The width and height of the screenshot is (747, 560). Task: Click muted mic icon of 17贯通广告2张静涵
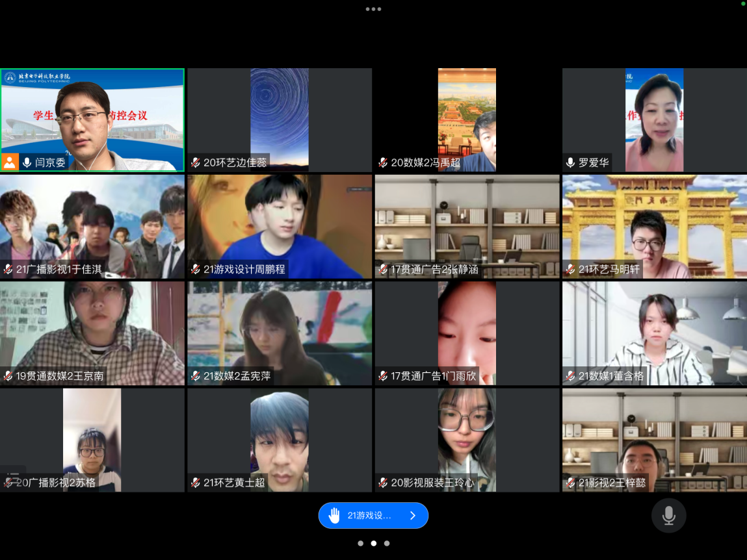pos(383,269)
